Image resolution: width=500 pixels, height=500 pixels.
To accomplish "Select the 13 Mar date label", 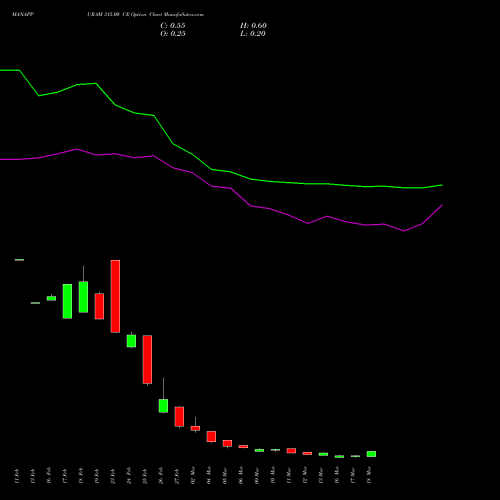I will pos(321,475).
